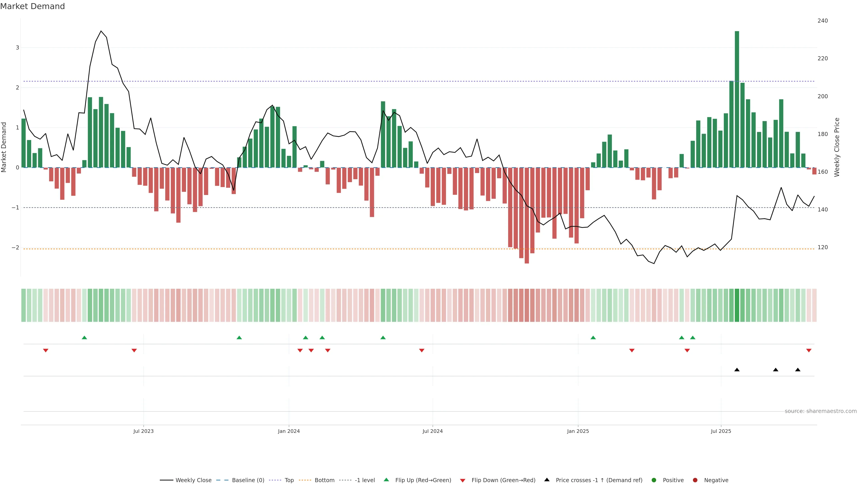Click the tallest green demand bar in July 2025
Image resolution: width=868 pixels, height=488 pixels.
(x=737, y=99)
